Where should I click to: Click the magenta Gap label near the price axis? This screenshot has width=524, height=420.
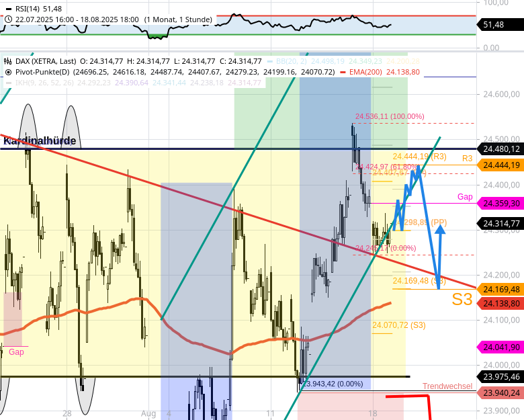pyautogui.click(x=465, y=197)
